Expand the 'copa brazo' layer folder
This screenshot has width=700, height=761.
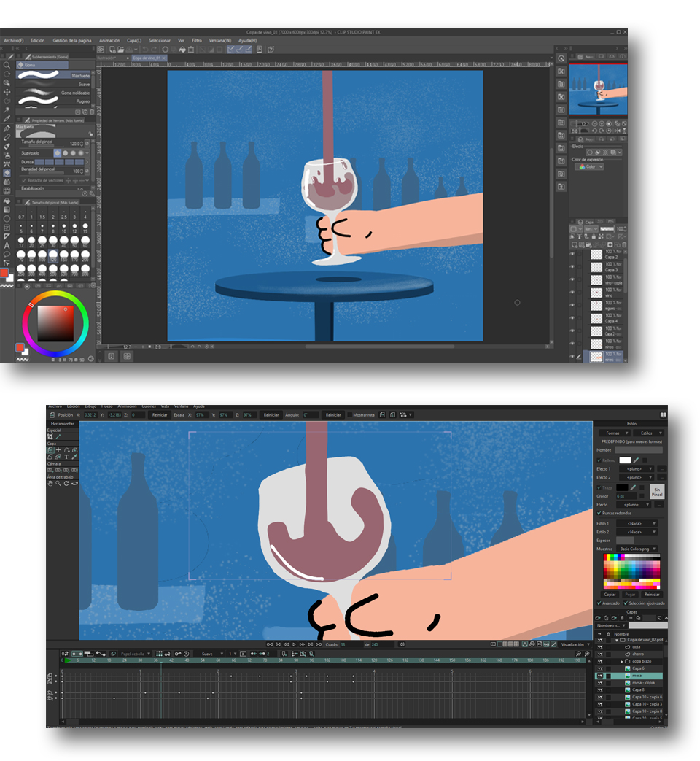click(x=622, y=661)
